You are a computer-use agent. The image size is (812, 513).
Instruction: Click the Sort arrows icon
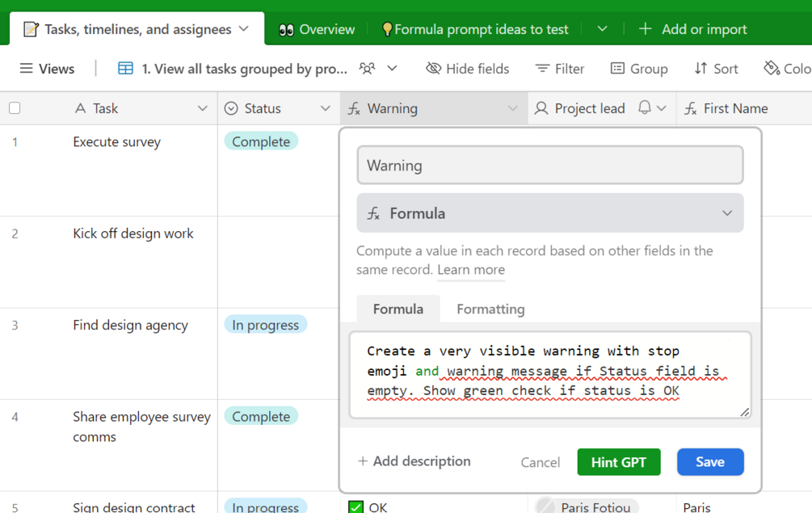point(701,69)
